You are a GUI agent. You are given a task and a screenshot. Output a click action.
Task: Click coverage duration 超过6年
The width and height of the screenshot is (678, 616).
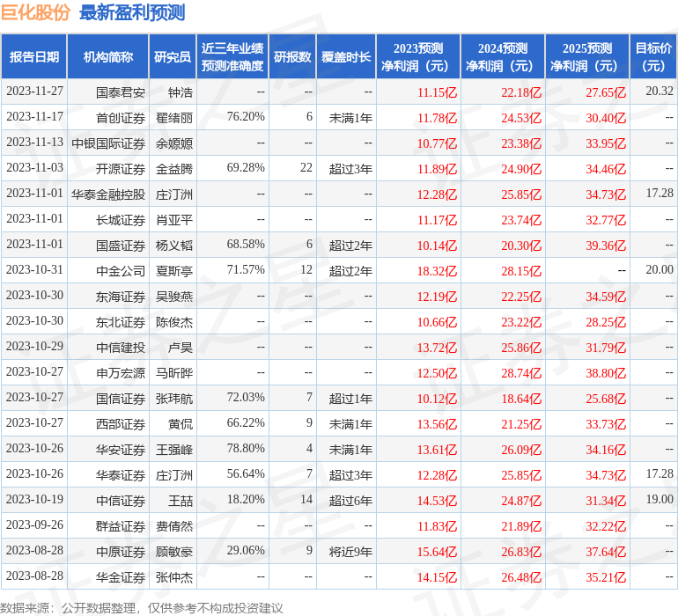pyautogui.click(x=350, y=501)
